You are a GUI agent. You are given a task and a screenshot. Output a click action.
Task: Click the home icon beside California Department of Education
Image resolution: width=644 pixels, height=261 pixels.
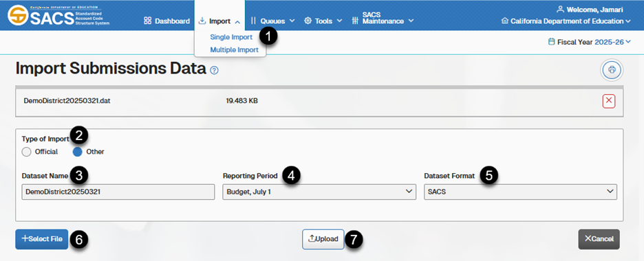[505, 21]
